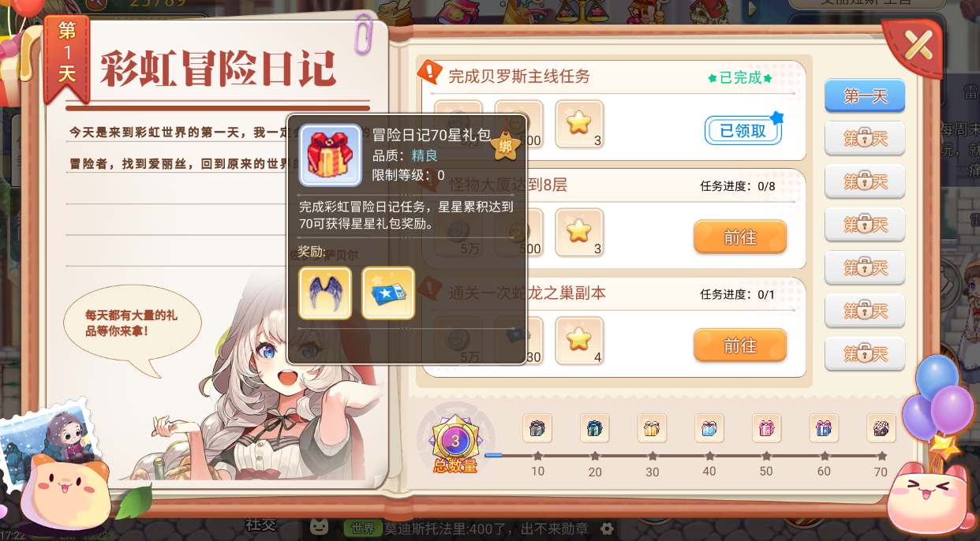Screen dimensions: 980x541
Task: Click the star total progress bar
Action: pos(685,455)
